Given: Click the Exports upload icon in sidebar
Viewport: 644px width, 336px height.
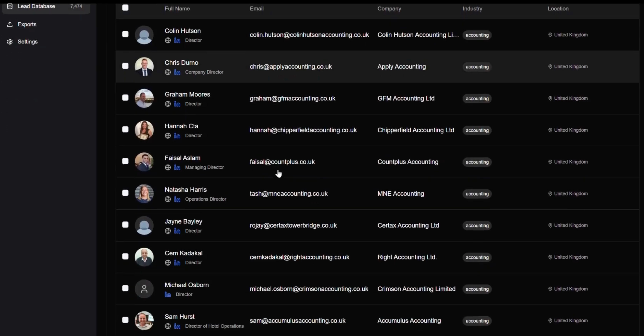Looking at the screenshot, I should (10, 24).
